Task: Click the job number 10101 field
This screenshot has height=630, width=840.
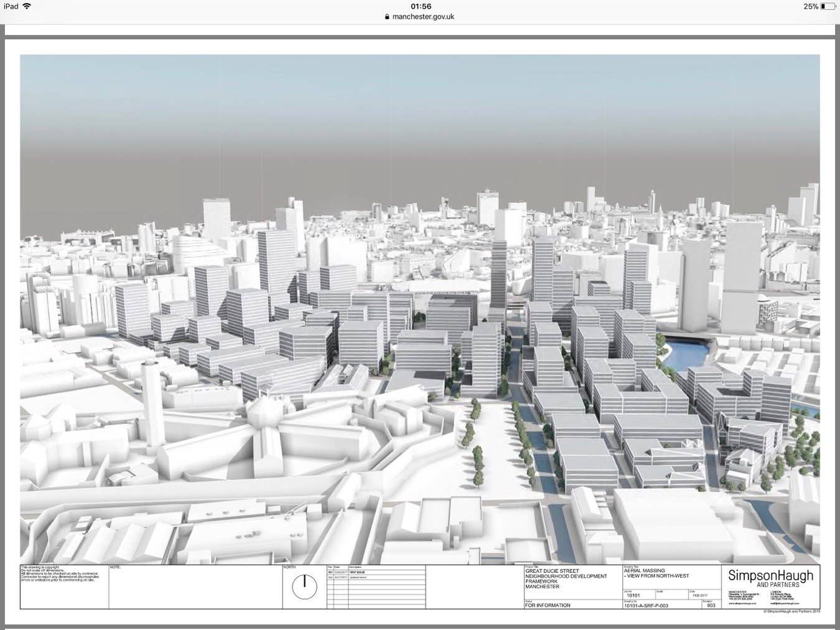Action: (633, 595)
